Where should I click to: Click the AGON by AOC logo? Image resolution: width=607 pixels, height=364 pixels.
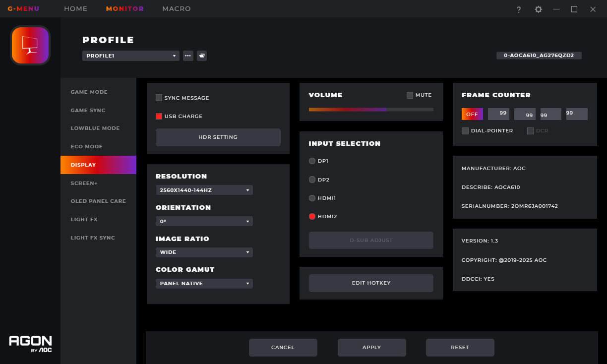30,344
